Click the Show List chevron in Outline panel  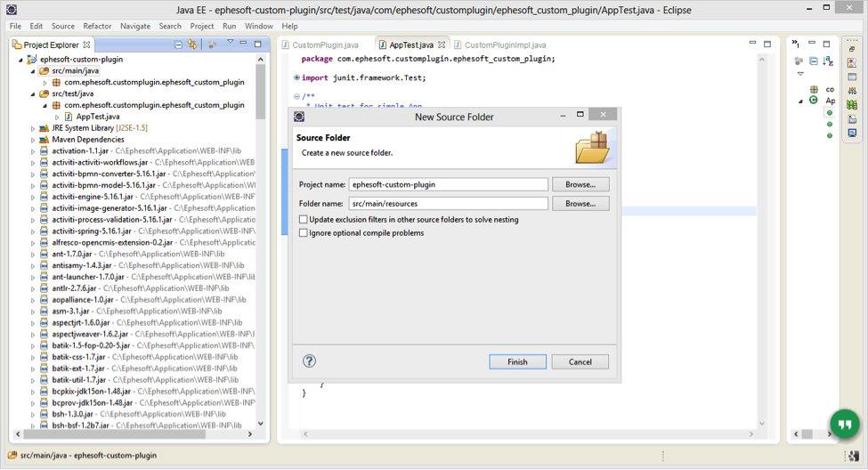click(795, 43)
